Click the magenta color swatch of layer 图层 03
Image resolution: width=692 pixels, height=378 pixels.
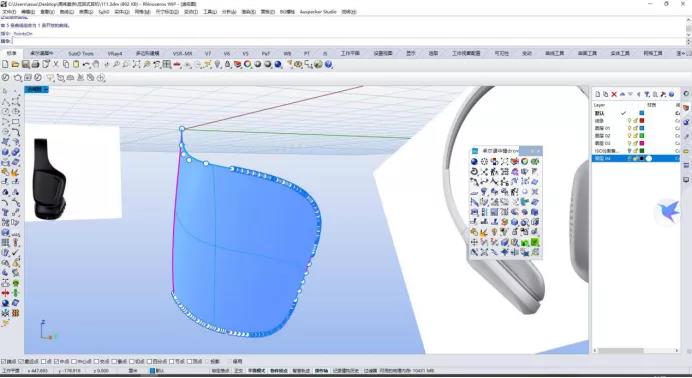pyautogui.click(x=642, y=143)
